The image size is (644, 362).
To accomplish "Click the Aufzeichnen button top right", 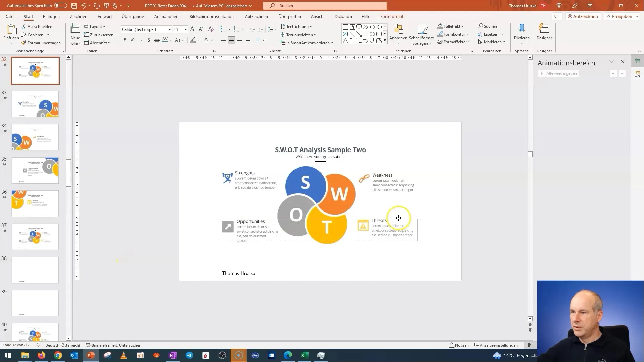I will [583, 16].
